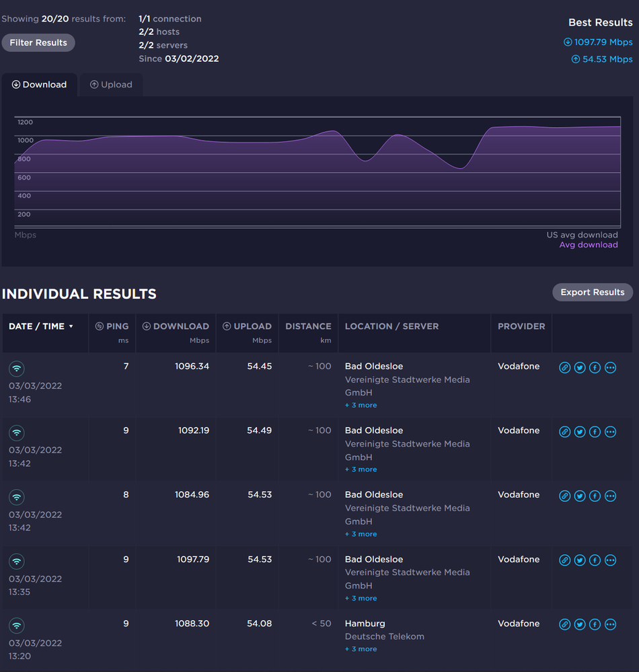Open more options for 1084.96 Mbps result
This screenshot has height=672, width=639.
point(610,496)
